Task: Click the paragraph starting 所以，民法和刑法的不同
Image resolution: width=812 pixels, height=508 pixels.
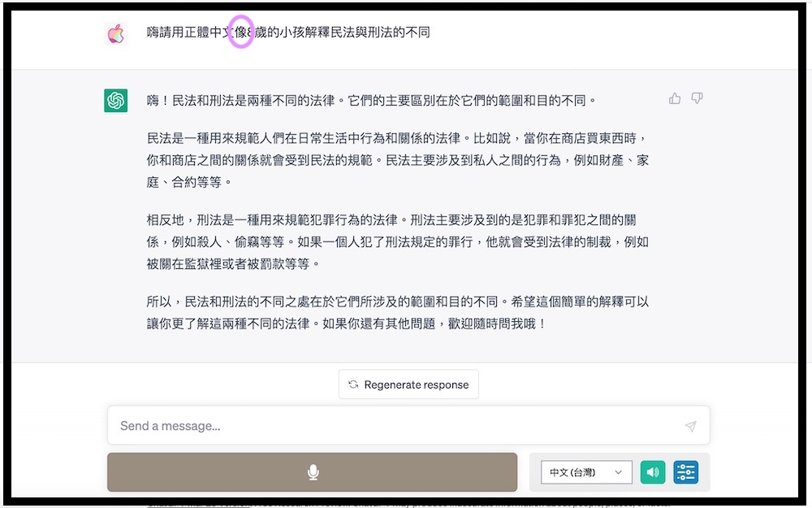Action: [398, 313]
